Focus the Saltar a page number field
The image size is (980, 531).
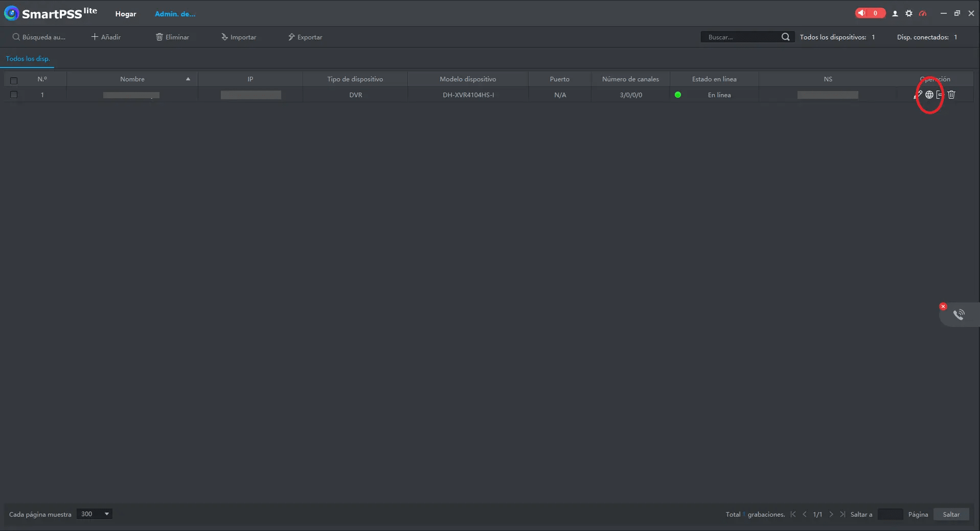point(890,514)
